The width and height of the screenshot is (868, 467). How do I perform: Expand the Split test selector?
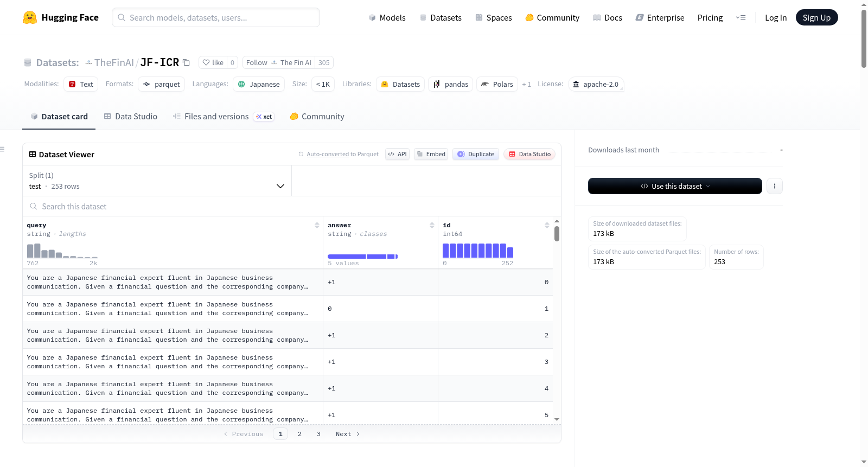157,181
